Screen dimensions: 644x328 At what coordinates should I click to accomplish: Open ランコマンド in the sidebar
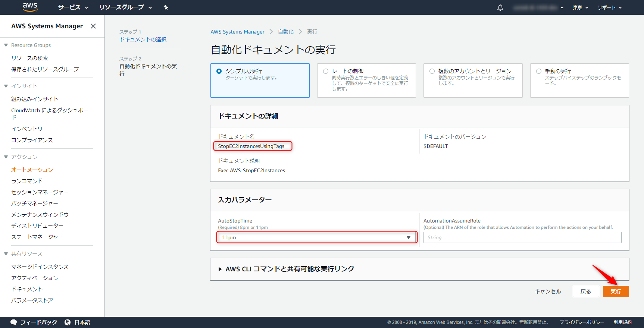pos(27,181)
